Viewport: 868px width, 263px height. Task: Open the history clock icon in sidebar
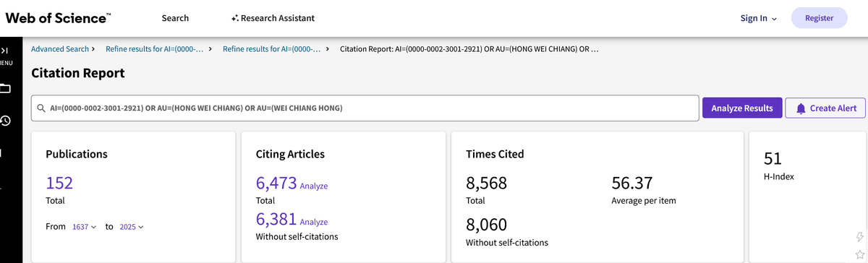pyautogui.click(x=5, y=121)
